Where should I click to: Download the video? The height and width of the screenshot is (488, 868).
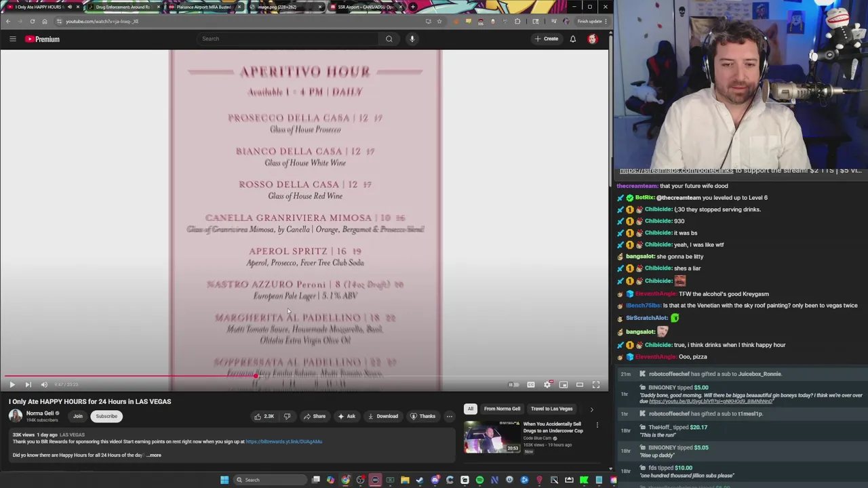383,416
